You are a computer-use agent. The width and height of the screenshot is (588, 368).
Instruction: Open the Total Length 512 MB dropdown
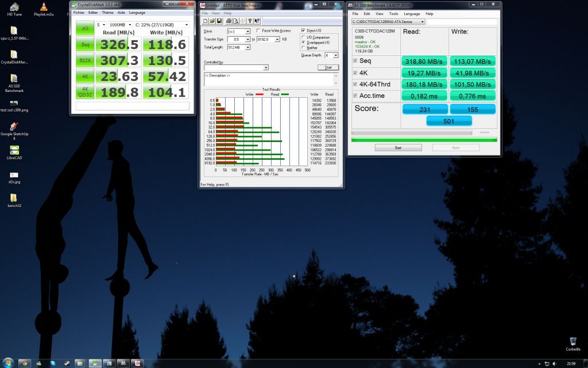pos(238,47)
